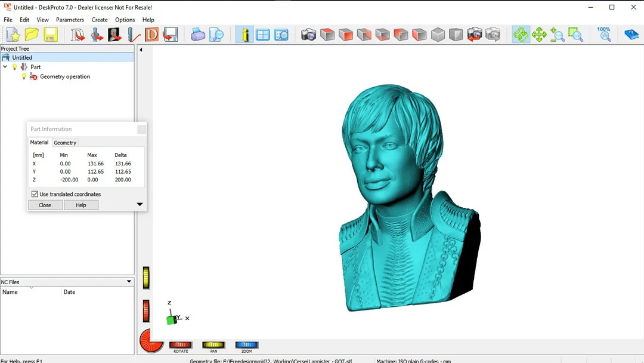Click the outlined D load-file icon
This screenshot has height=363, width=644.
point(78,35)
